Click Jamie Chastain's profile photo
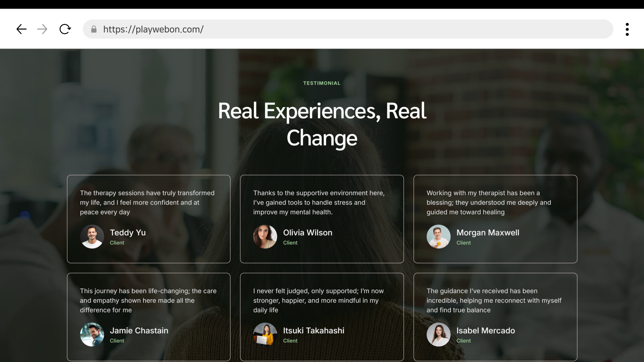Screen dimensions: 644x362 coord(92,334)
